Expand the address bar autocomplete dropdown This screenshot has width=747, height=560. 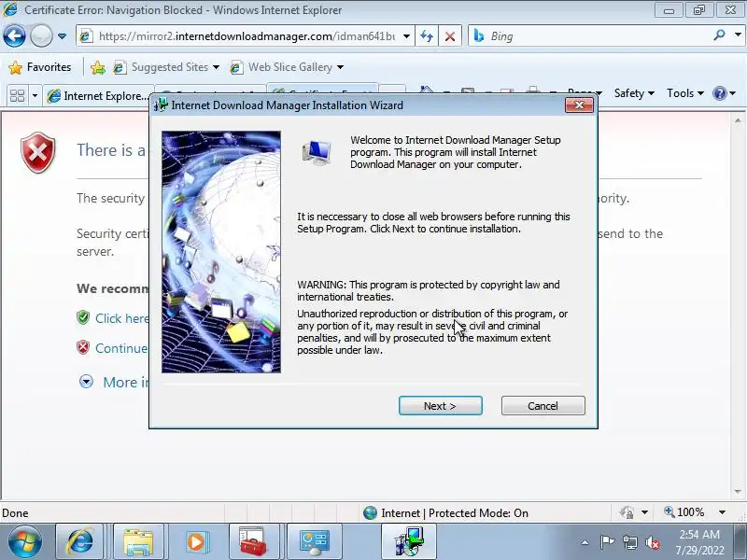pyautogui.click(x=406, y=36)
